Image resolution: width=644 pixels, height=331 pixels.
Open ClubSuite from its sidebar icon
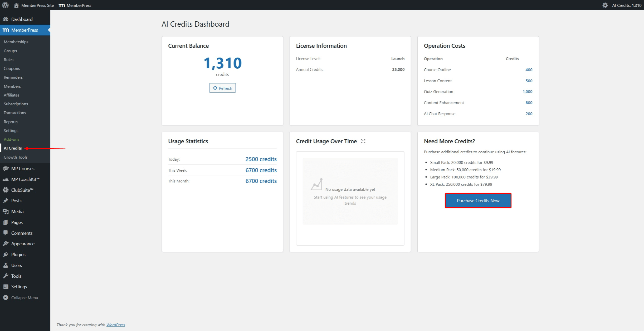coord(6,190)
